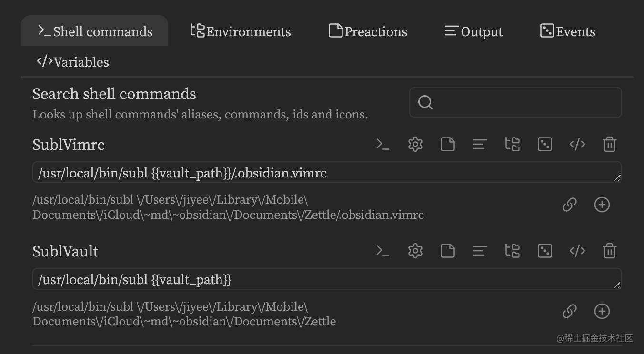
Task: Delete the SublVault shell command
Action: coord(610,251)
